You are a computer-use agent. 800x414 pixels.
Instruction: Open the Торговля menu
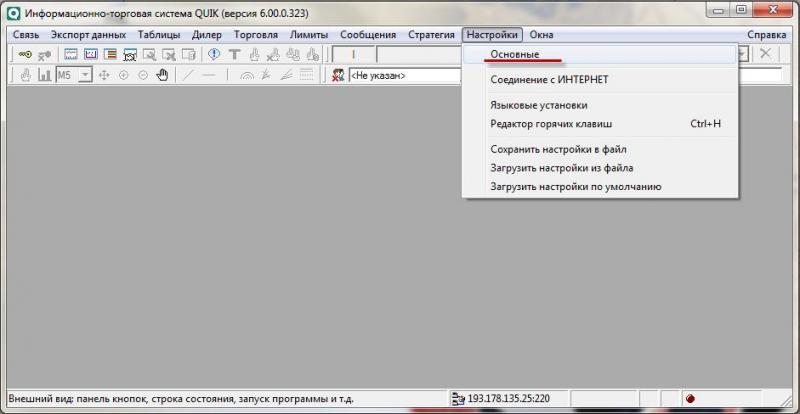(256, 35)
